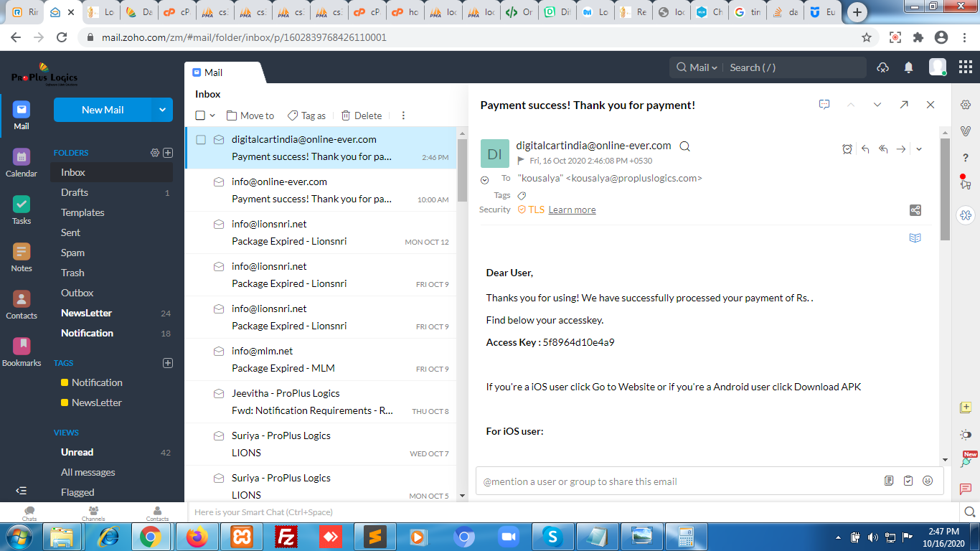980x551 pixels.
Task: Open FileZilla from the Windows taskbar
Action: (287, 537)
